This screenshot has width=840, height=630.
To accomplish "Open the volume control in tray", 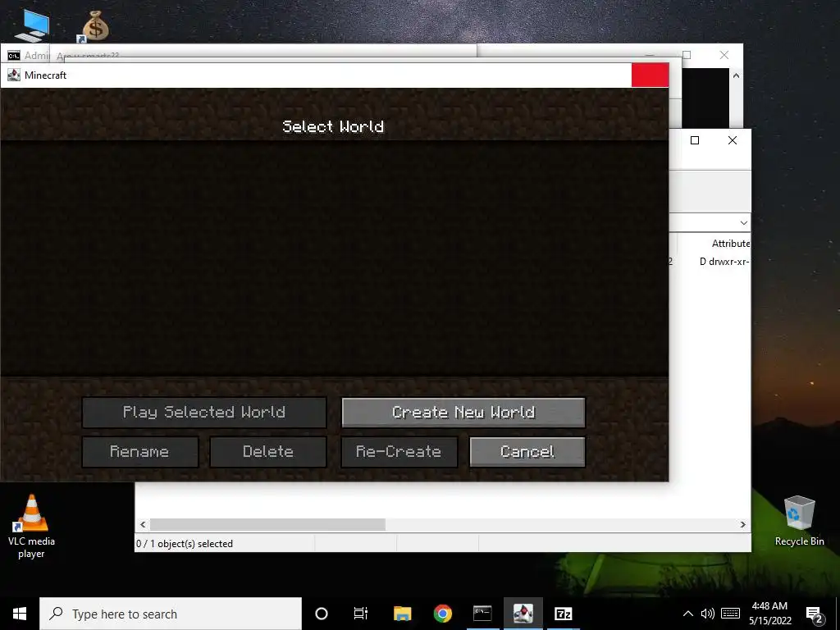I will pyautogui.click(x=707, y=614).
